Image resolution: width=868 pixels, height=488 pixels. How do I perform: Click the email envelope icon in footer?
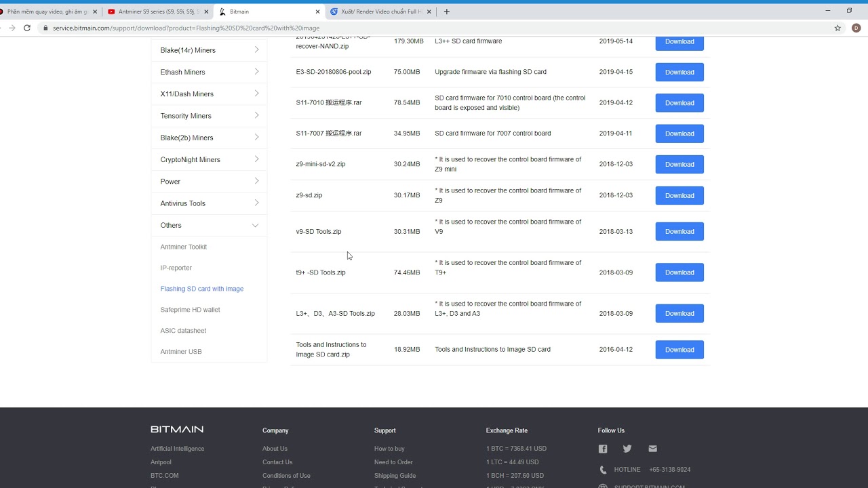(x=652, y=449)
